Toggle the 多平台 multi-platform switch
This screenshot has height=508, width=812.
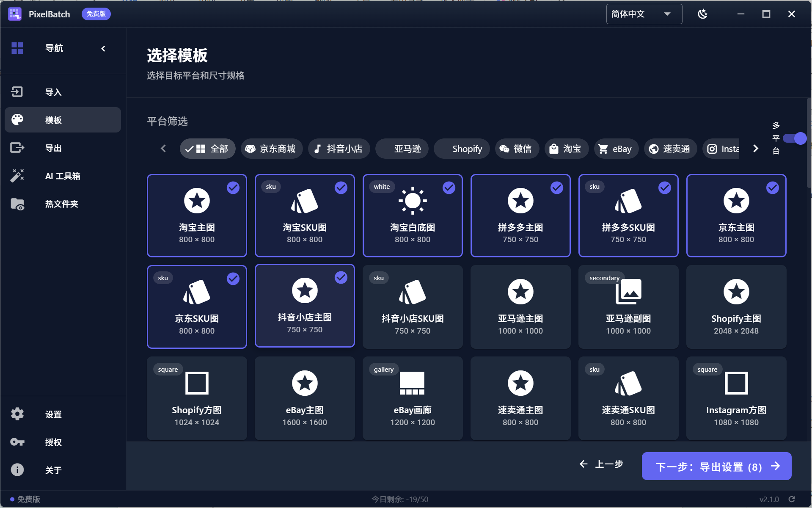pyautogui.click(x=795, y=138)
